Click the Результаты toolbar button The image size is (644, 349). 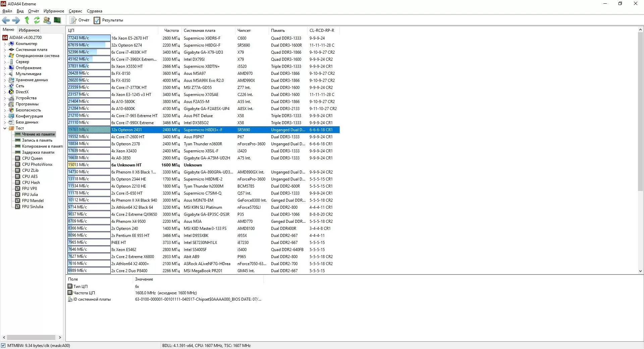click(x=108, y=20)
